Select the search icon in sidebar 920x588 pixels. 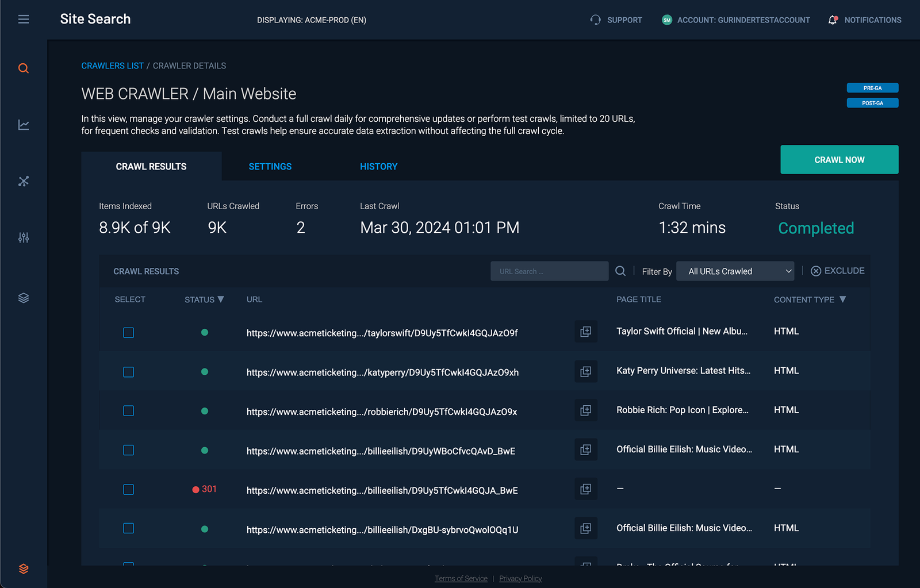click(24, 68)
